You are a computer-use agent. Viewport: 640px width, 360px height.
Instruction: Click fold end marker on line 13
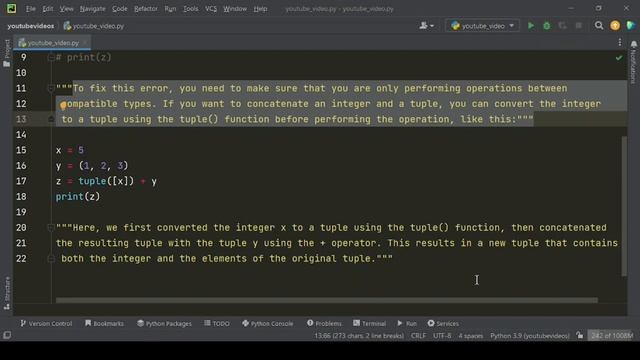[51, 119]
